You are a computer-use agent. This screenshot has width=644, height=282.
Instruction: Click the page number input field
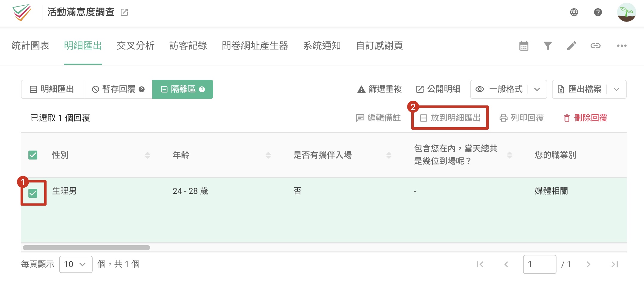(539, 264)
